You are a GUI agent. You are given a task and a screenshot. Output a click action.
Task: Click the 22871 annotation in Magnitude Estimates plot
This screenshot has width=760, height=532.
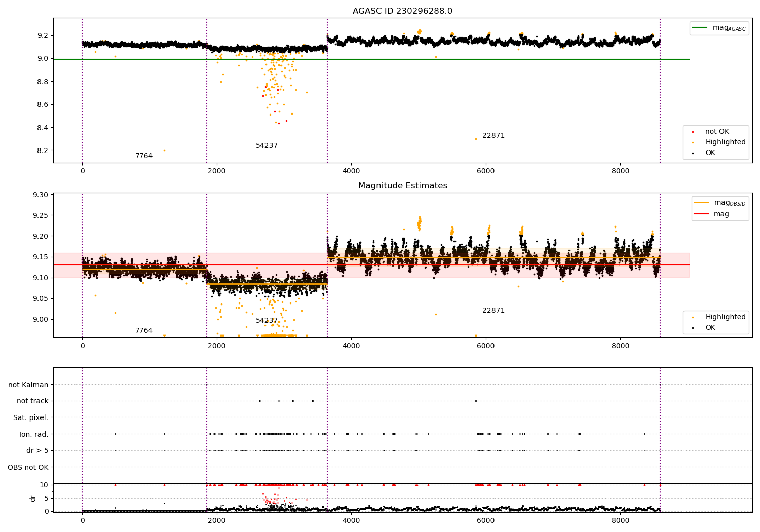point(493,311)
